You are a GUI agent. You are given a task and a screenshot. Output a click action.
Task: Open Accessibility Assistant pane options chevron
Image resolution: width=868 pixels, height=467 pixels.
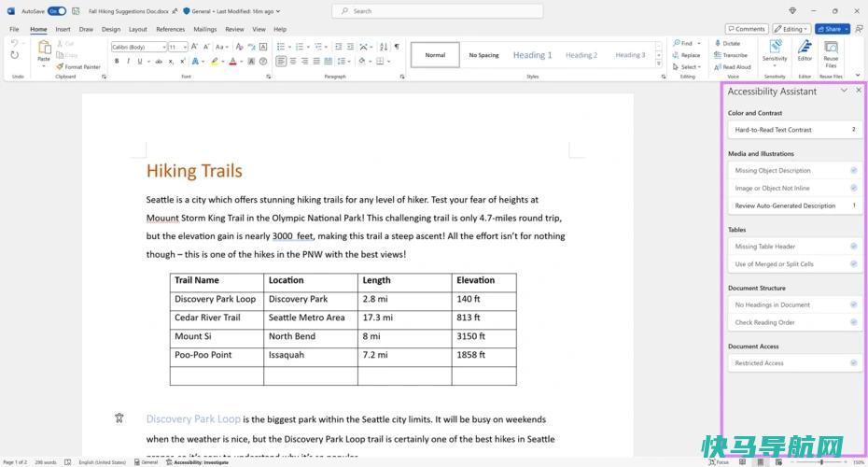pos(844,91)
